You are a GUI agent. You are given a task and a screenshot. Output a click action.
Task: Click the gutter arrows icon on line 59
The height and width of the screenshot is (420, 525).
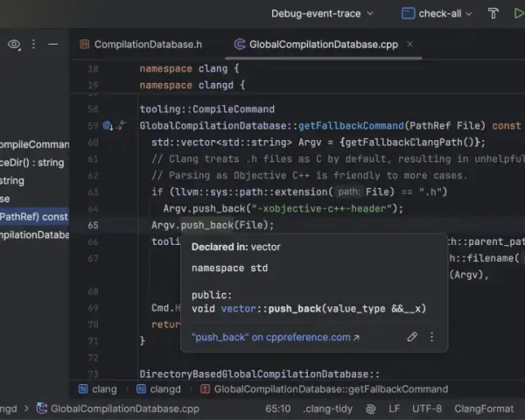121,126
